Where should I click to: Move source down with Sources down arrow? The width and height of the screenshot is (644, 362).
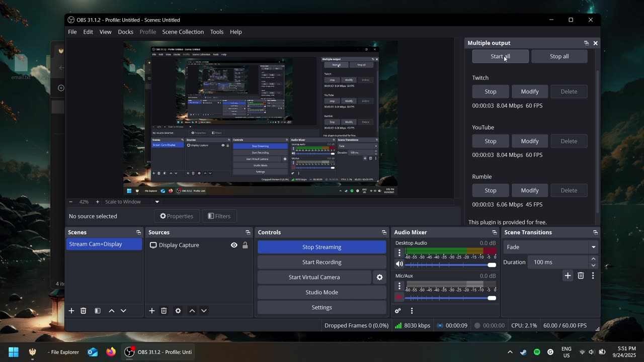pyautogui.click(x=204, y=311)
